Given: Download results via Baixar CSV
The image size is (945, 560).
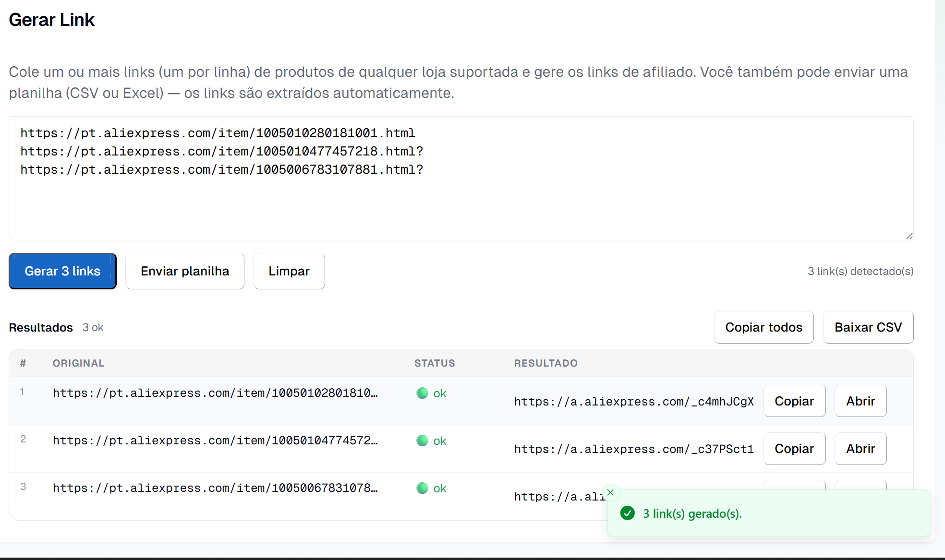Looking at the screenshot, I should click(868, 327).
